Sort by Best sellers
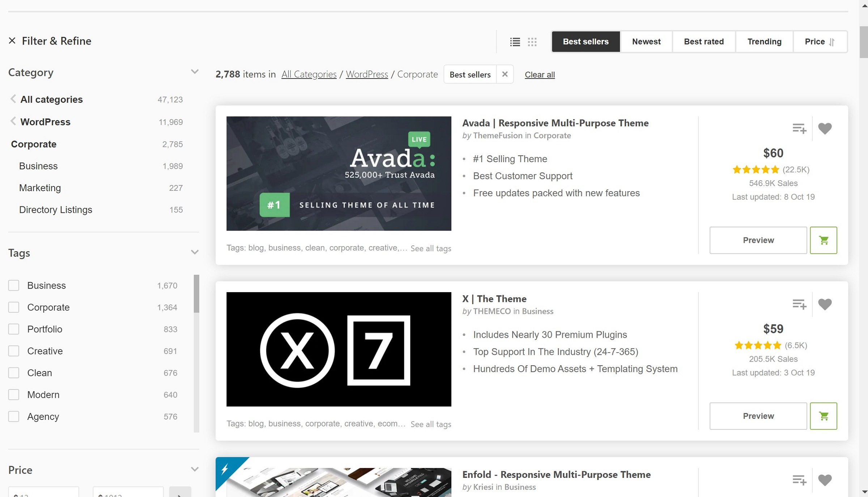Screen dimensions: 868x497 pyautogui.click(x=586, y=42)
